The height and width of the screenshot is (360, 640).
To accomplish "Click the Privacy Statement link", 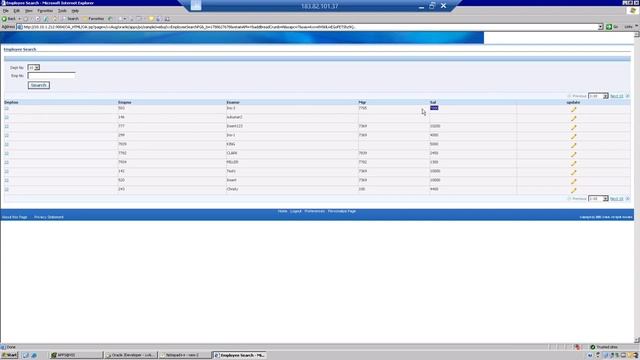I will click(49, 217).
